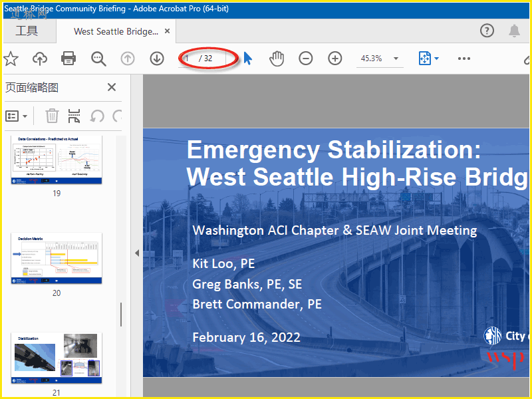
Task: Upload file with cloud arrow icon
Action: click(40, 59)
